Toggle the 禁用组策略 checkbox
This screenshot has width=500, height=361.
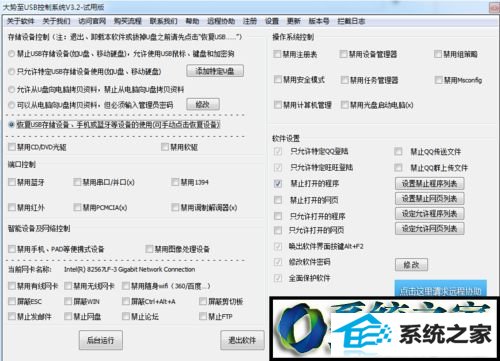438,54
